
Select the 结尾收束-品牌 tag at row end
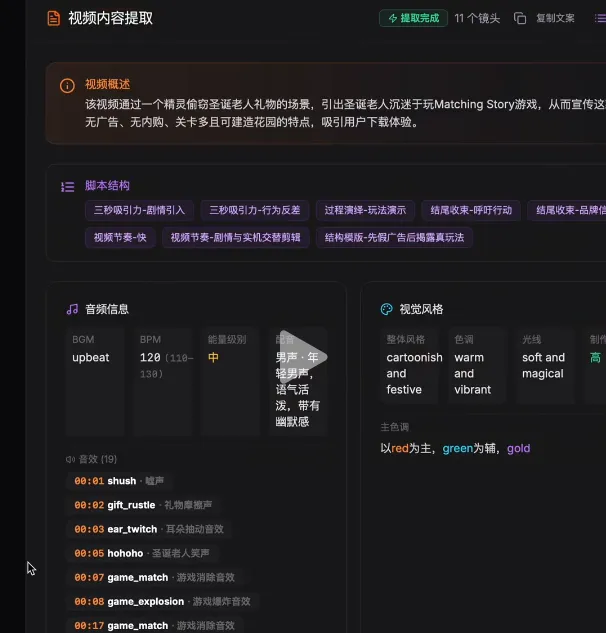567,210
